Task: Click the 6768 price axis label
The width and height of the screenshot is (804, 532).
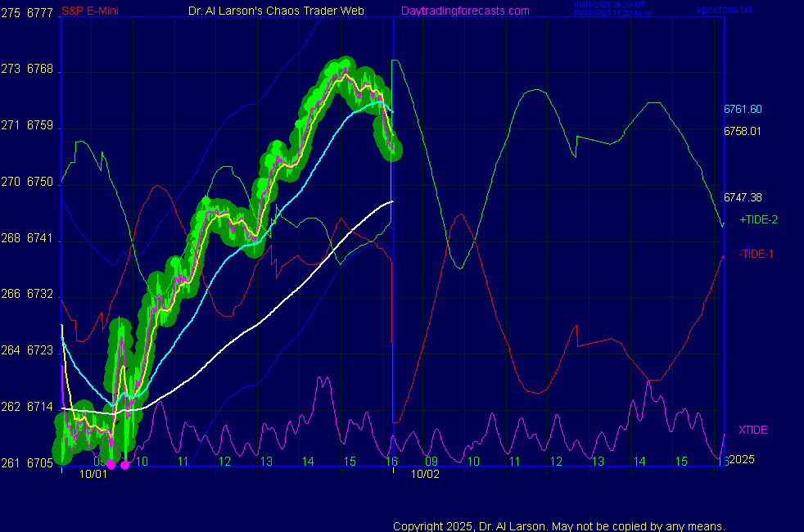Action: (x=39, y=70)
